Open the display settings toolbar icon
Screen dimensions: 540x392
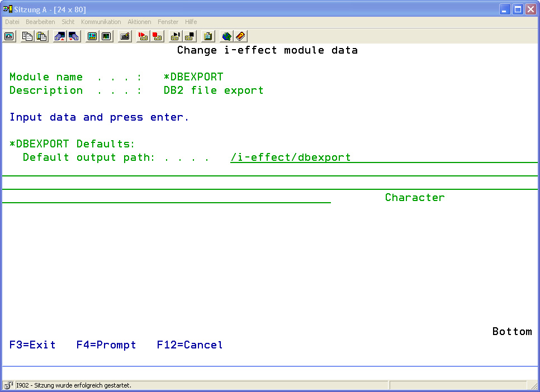click(x=92, y=37)
